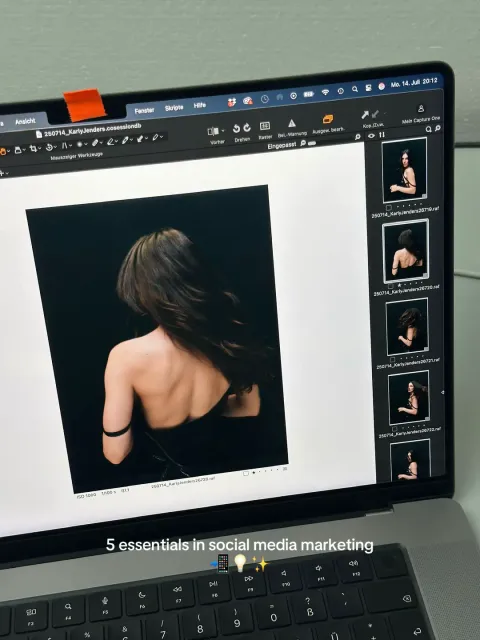Viewport: 480px width, 640px height.
Task: Expand the Apply adjustments arrow tool chevron
Action: tap(147, 138)
